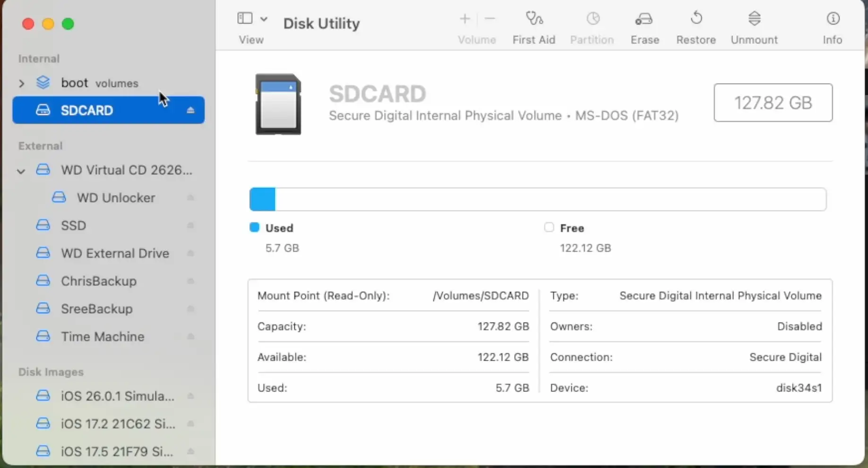Select the SSD drive in sidebar
868x468 pixels.
tap(73, 225)
